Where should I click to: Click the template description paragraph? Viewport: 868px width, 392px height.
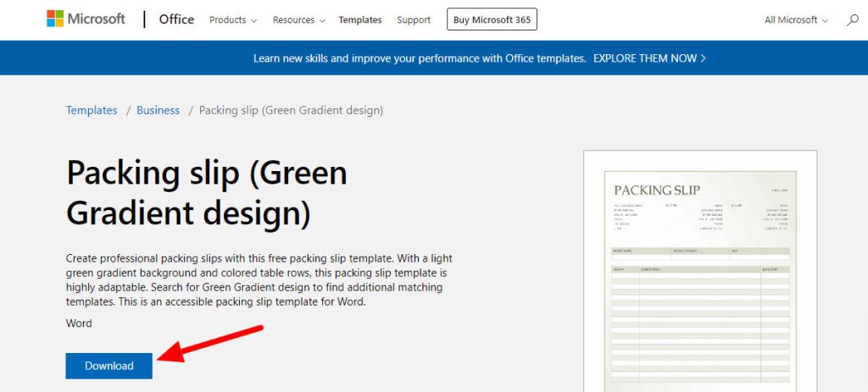click(263, 279)
